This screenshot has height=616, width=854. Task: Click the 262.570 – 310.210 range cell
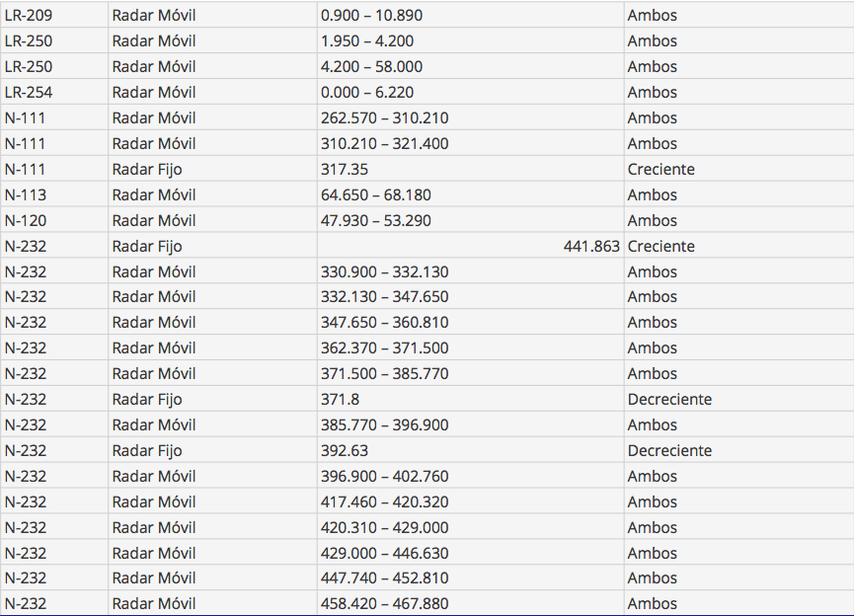[384, 118]
